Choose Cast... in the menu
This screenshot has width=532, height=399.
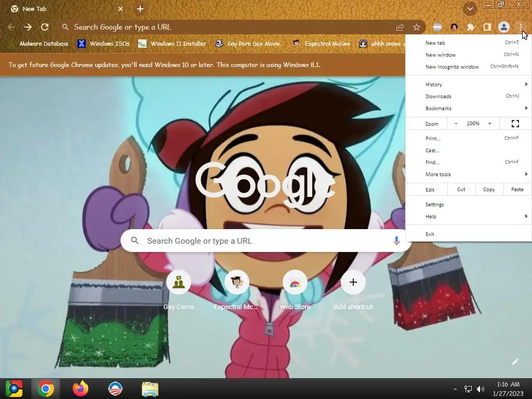tap(469, 150)
